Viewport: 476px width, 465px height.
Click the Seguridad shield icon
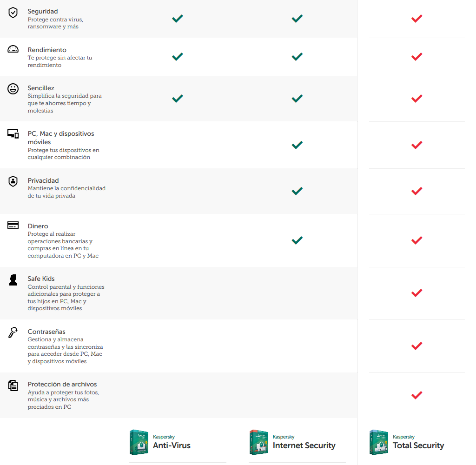(x=13, y=13)
